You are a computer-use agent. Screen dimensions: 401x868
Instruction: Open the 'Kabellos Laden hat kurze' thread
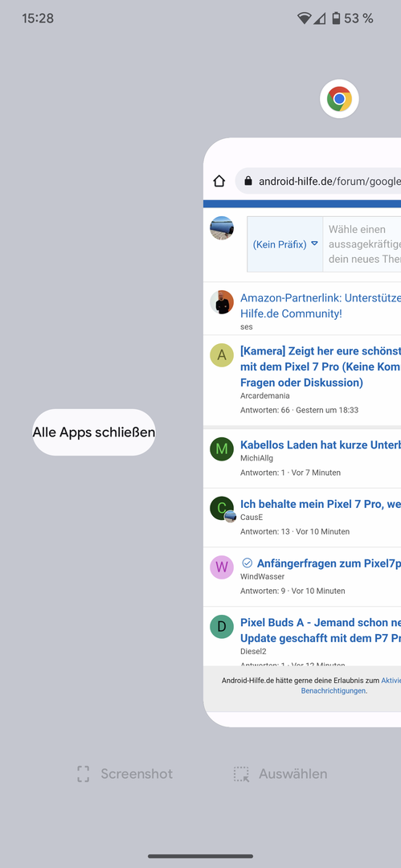coord(321,445)
